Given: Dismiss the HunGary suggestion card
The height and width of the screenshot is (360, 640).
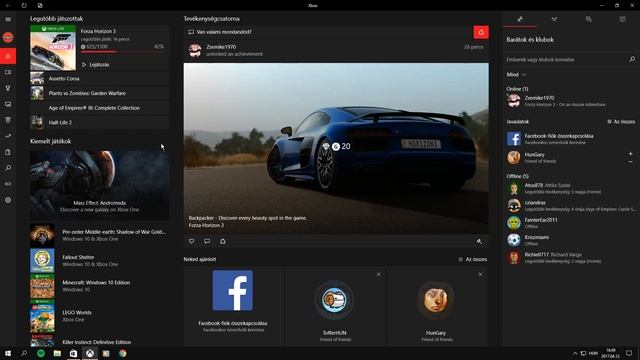Looking at the screenshot, I should pos(480,275).
